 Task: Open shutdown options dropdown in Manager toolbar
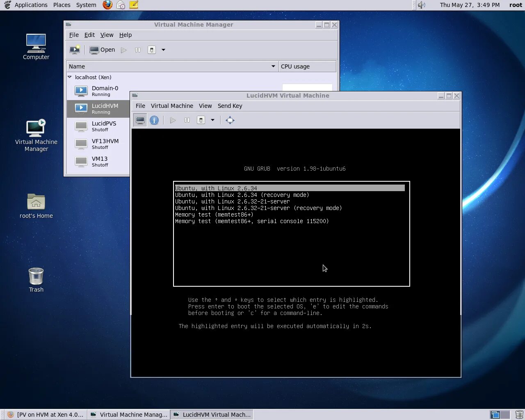tap(163, 50)
